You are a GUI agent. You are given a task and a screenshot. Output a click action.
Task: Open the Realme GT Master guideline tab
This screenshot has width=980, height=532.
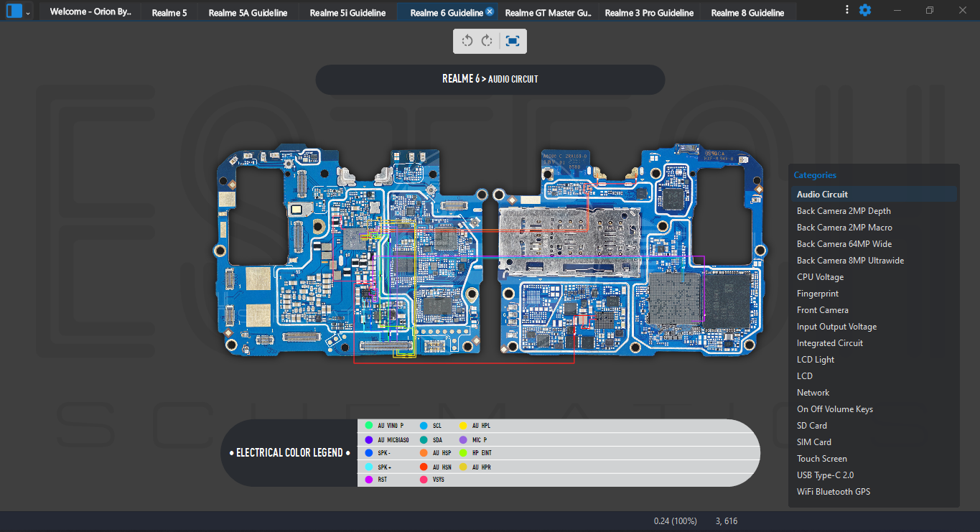point(548,12)
